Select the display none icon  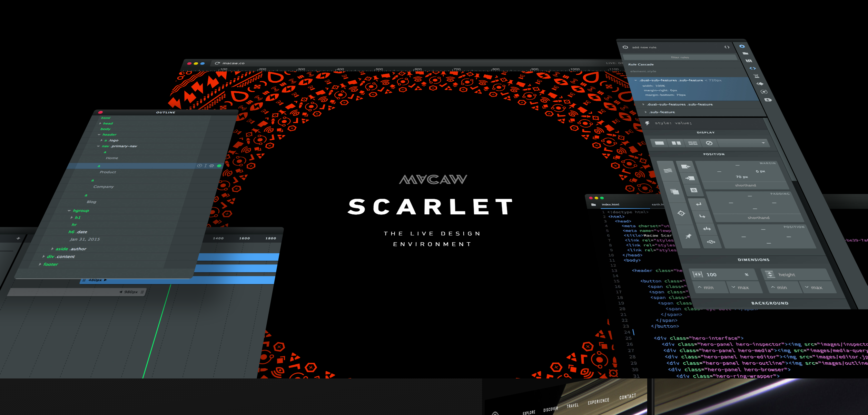709,143
